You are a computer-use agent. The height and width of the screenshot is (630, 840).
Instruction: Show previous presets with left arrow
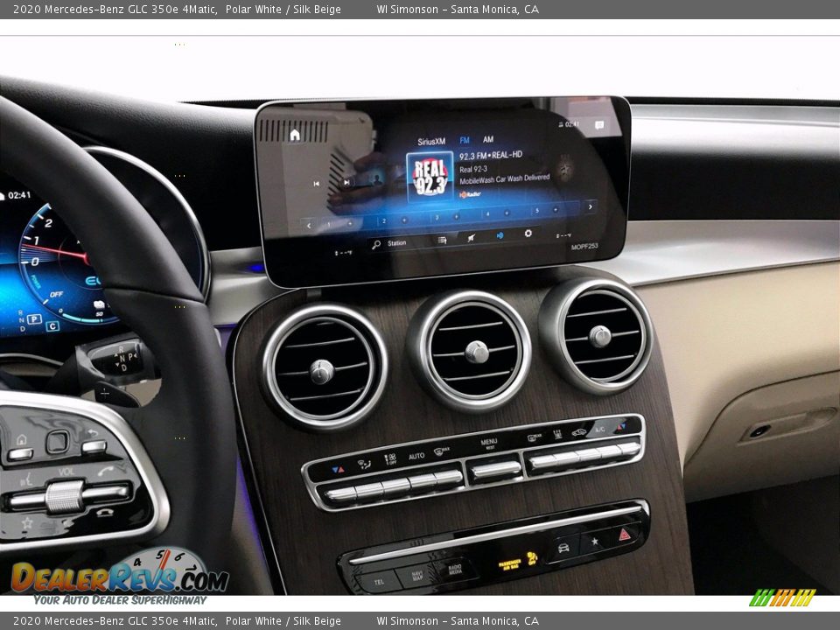coord(309,226)
